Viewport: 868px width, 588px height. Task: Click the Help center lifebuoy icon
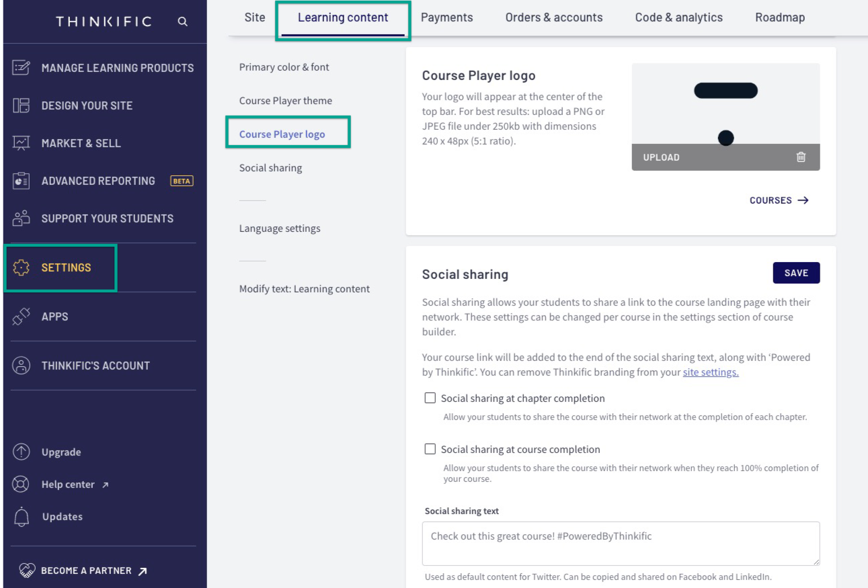[22, 485]
